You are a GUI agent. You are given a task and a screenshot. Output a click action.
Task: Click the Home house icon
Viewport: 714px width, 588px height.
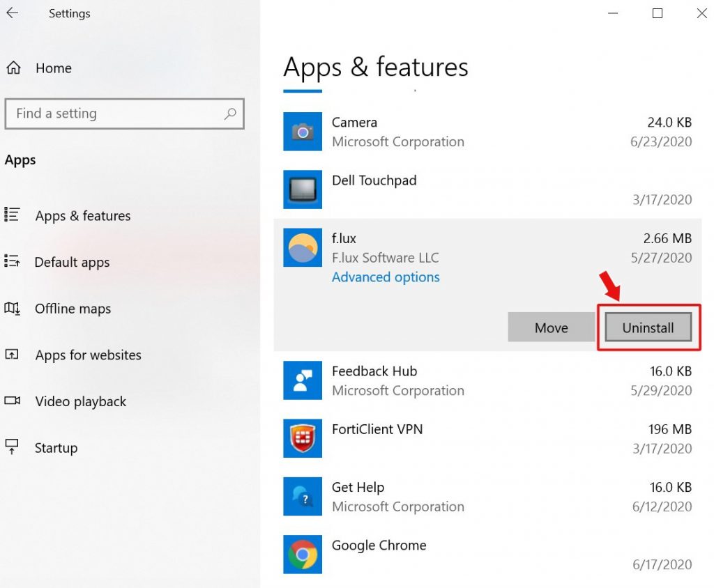(13, 68)
